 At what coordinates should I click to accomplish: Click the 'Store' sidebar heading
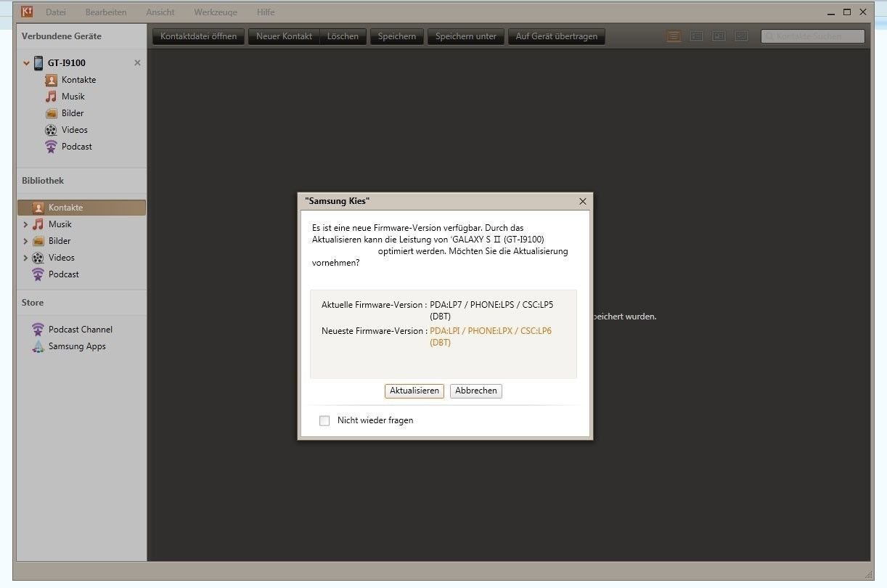pyautogui.click(x=33, y=303)
